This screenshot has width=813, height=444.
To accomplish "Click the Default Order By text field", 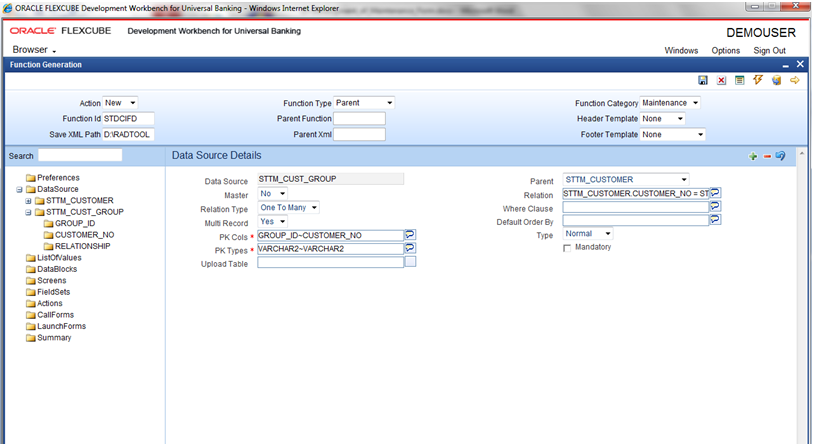I will tap(636, 220).
